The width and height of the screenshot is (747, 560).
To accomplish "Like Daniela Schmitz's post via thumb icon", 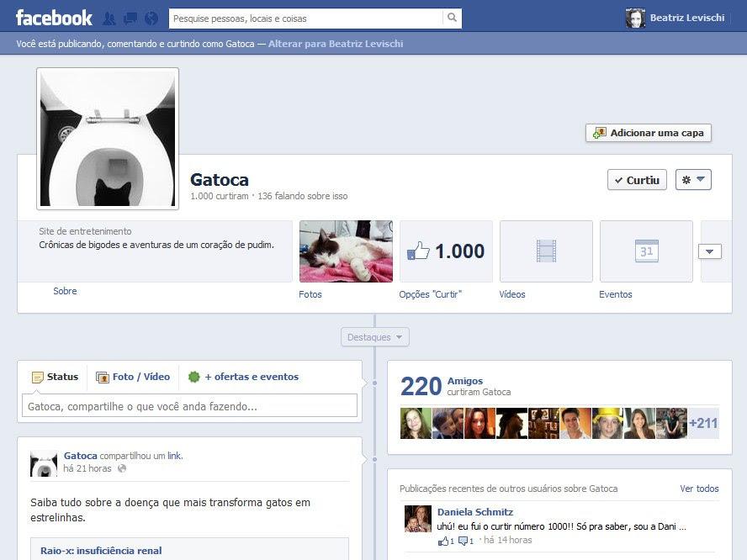I will [443, 541].
